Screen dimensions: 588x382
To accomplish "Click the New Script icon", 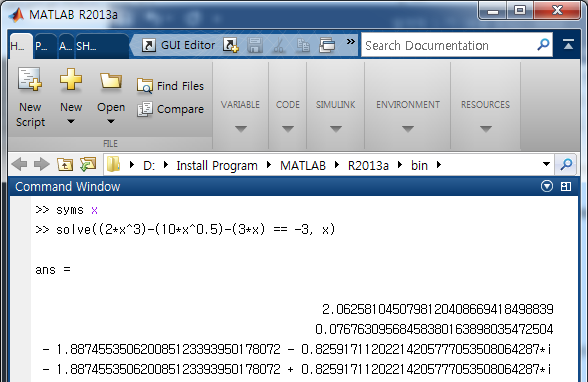I will click(30, 79).
